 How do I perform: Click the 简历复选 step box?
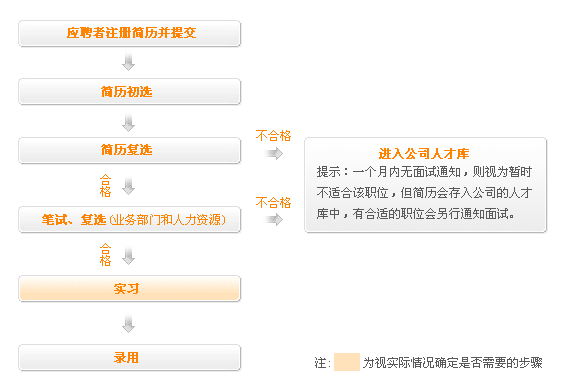[130, 150]
